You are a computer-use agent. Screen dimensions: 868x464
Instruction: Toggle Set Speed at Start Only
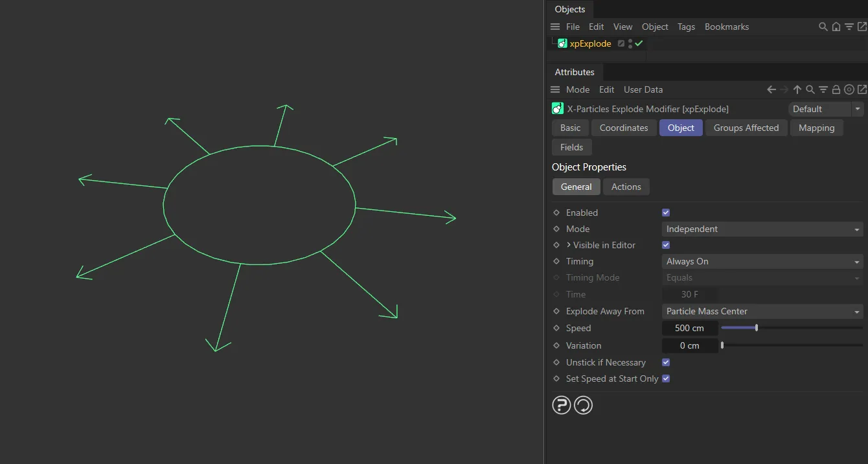[665, 378]
